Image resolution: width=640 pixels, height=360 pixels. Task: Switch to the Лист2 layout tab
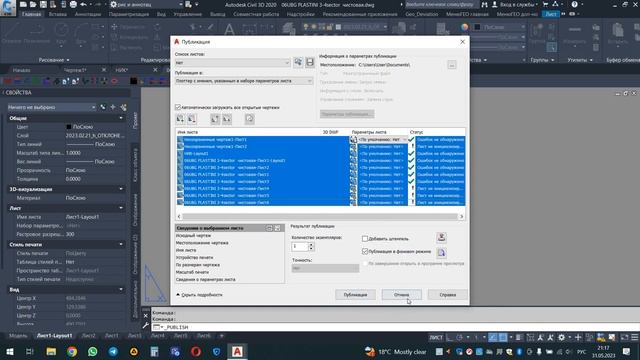click(x=88, y=336)
